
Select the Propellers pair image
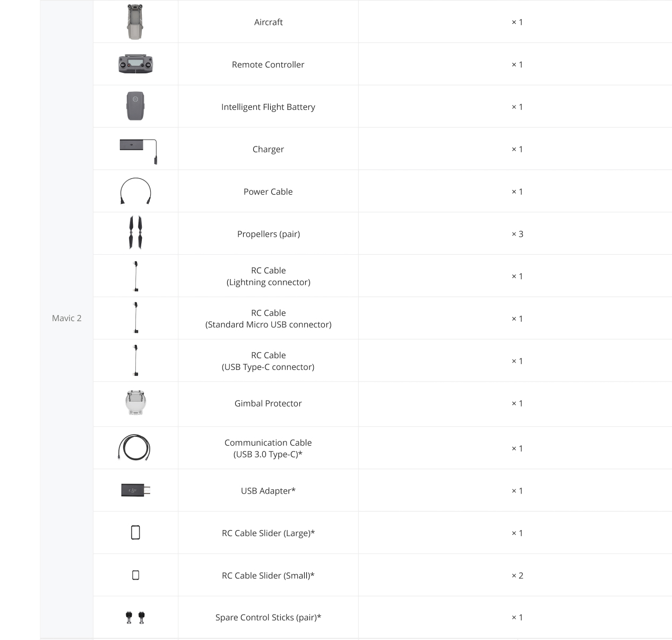coord(135,232)
